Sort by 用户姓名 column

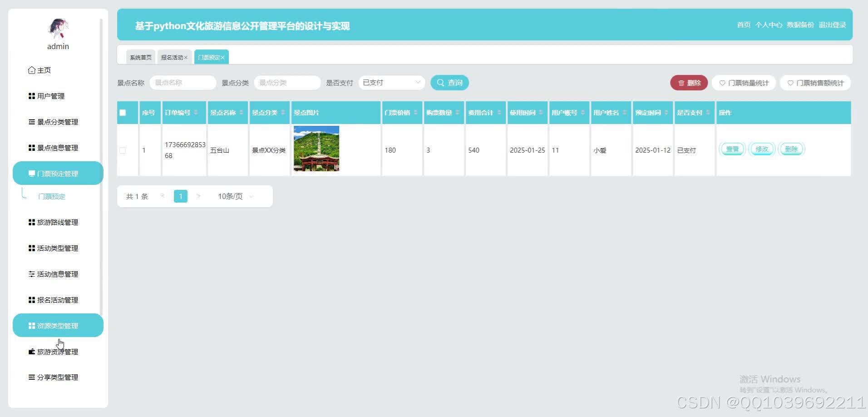coord(624,113)
